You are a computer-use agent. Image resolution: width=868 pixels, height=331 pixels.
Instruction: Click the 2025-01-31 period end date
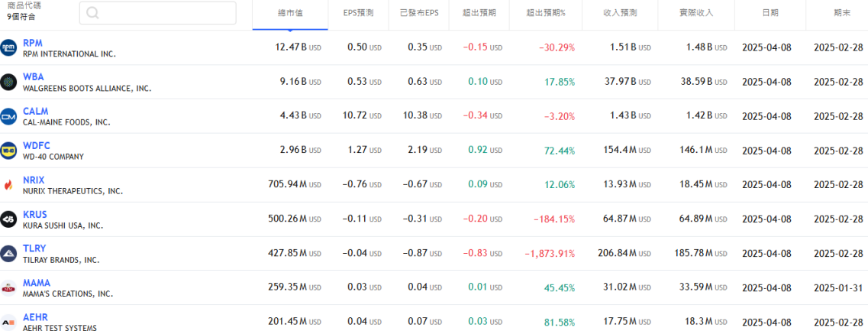[x=838, y=288]
